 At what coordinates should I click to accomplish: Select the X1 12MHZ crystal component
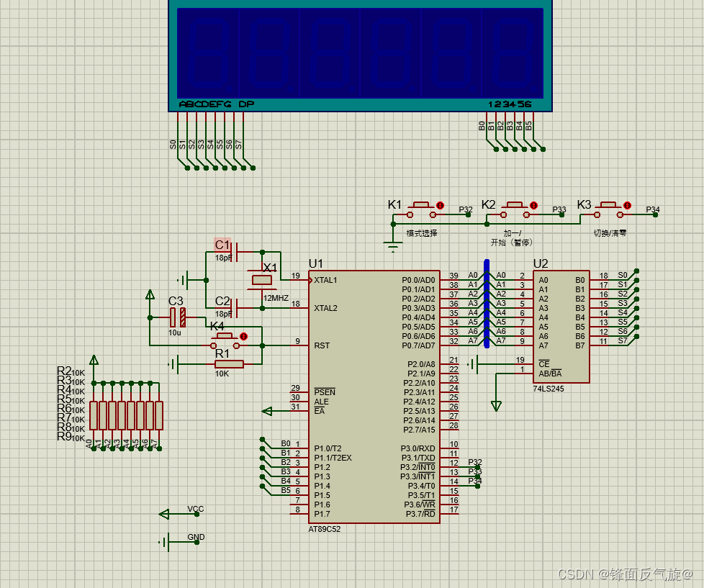[x=262, y=281]
